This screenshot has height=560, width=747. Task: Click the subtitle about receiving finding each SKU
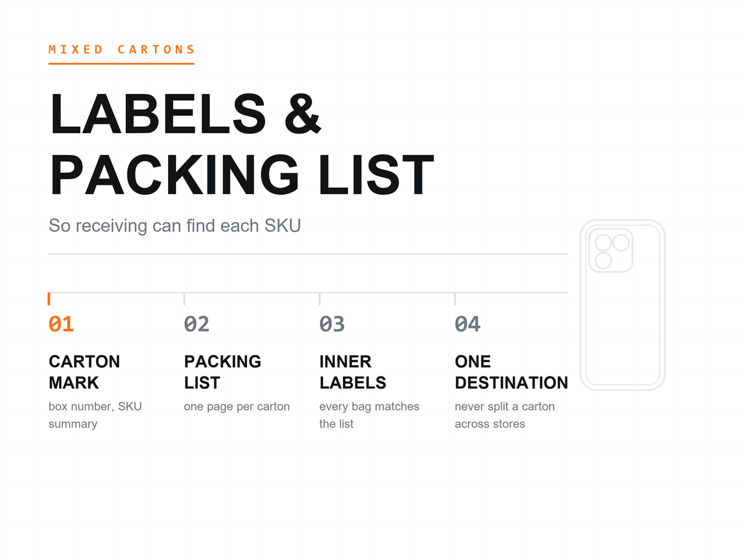tap(175, 225)
